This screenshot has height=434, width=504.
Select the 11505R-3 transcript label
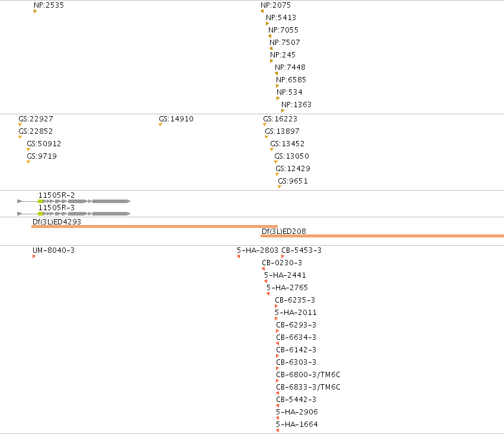[57, 208]
